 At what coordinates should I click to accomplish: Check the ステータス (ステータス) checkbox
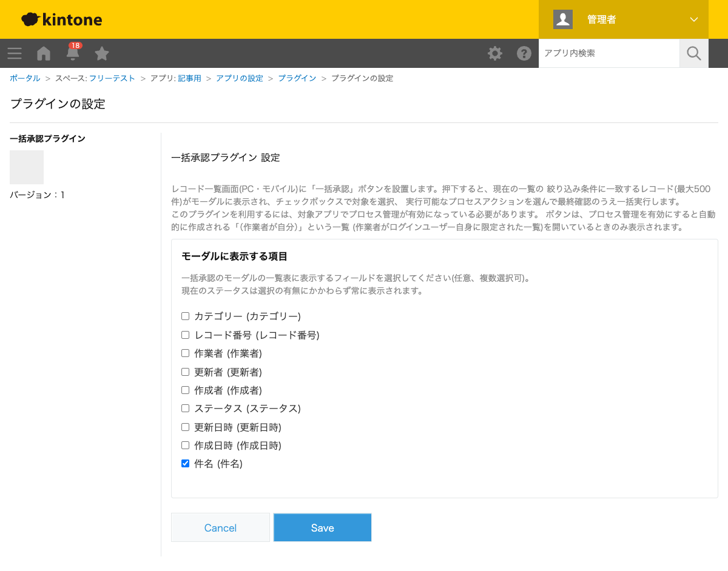[x=186, y=408]
